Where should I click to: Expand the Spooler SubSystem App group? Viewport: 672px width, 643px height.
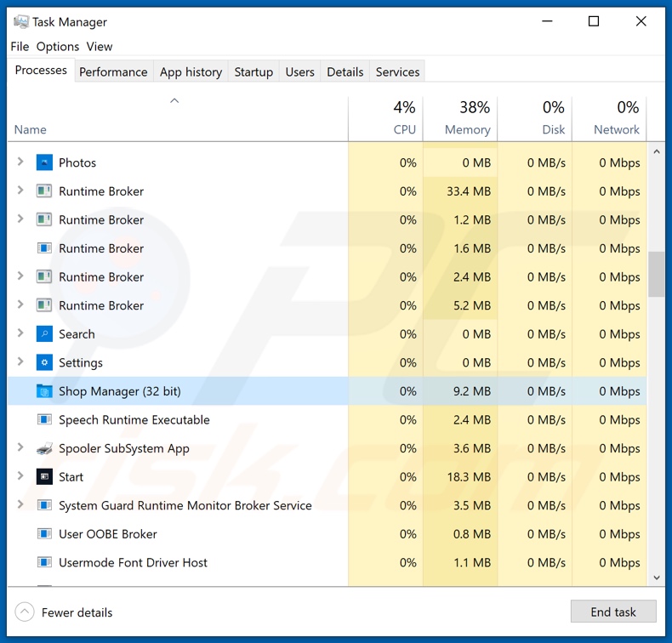(x=20, y=447)
